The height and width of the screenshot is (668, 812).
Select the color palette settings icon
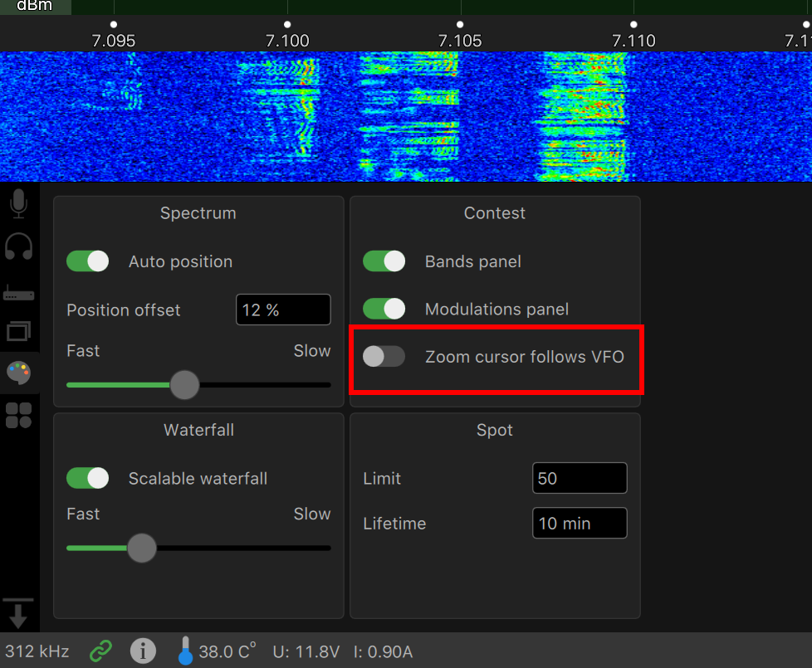19,373
